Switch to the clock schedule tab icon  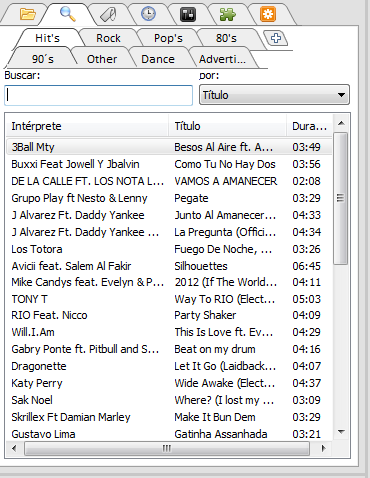click(x=148, y=14)
